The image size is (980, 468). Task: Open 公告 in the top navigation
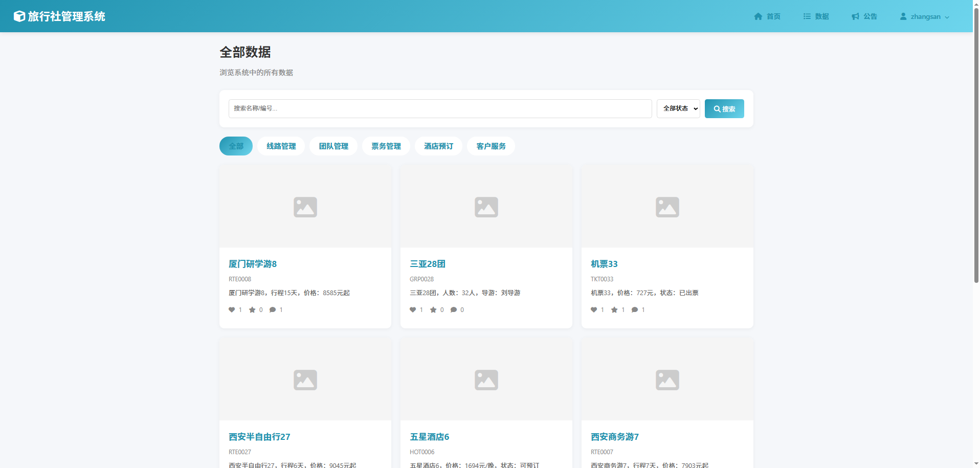pos(864,16)
